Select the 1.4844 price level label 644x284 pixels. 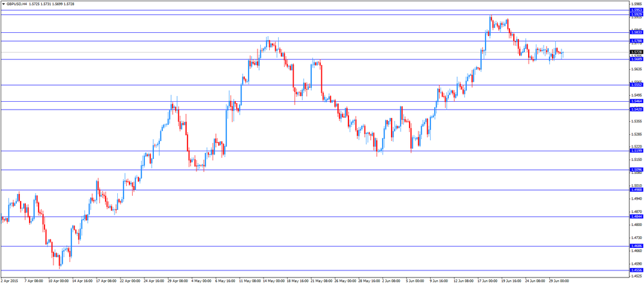point(636,216)
